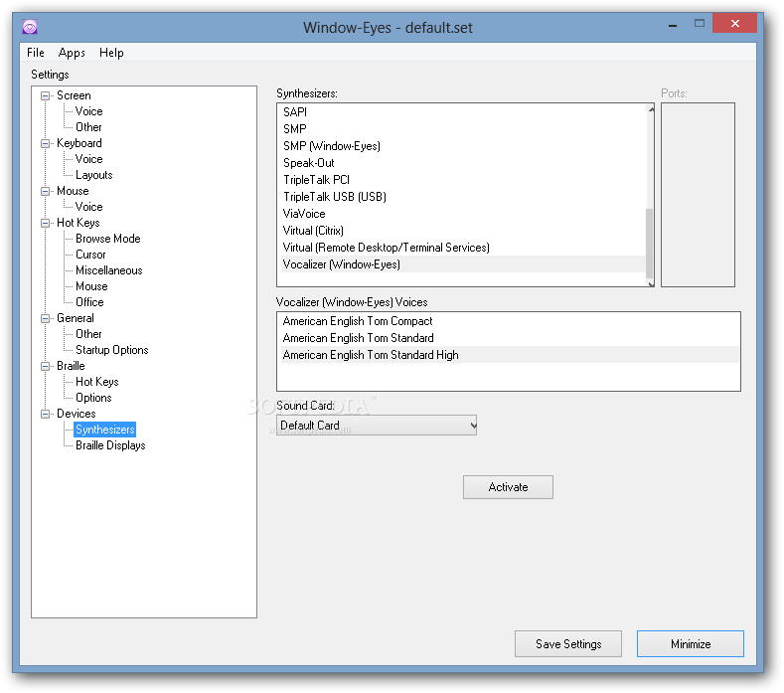This screenshot has height=693, width=784.
Task: Collapse the Keyboard tree node
Action: point(45,143)
